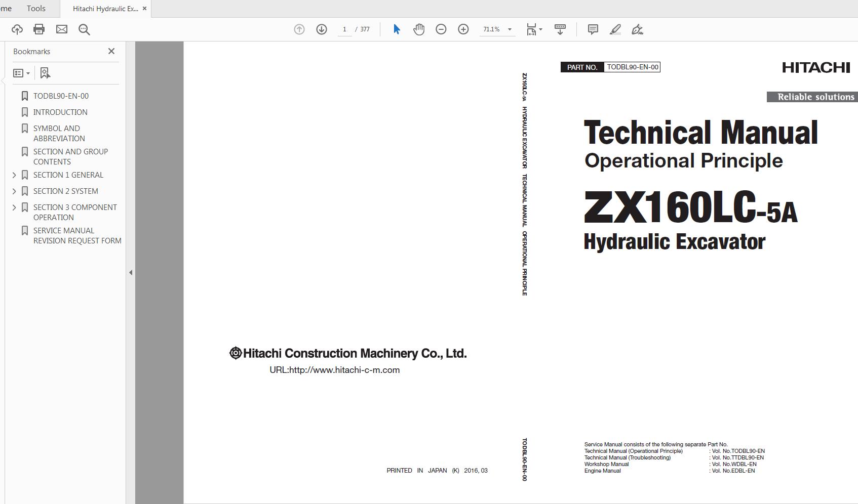Zoom in using the plus icon

coord(462,29)
